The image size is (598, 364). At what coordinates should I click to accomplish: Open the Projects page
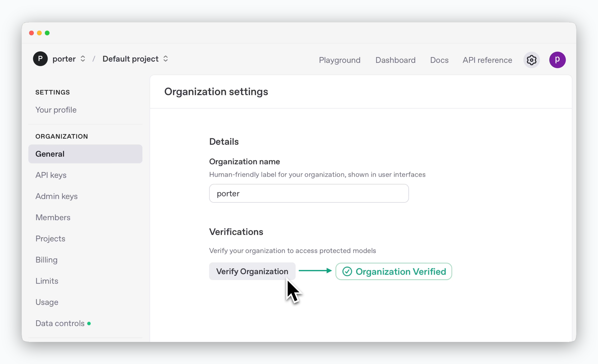point(50,239)
